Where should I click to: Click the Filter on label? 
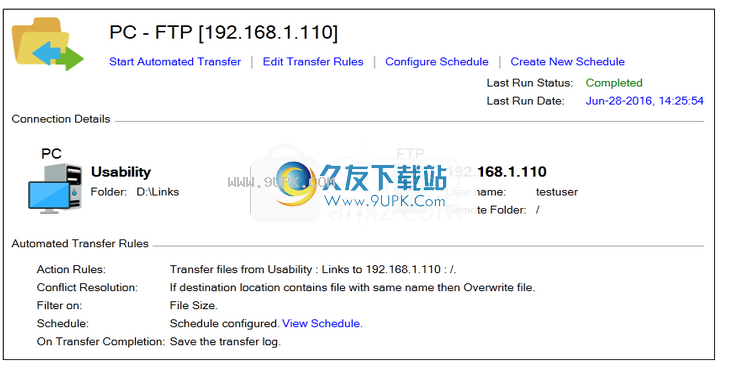pyautogui.click(x=59, y=305)
